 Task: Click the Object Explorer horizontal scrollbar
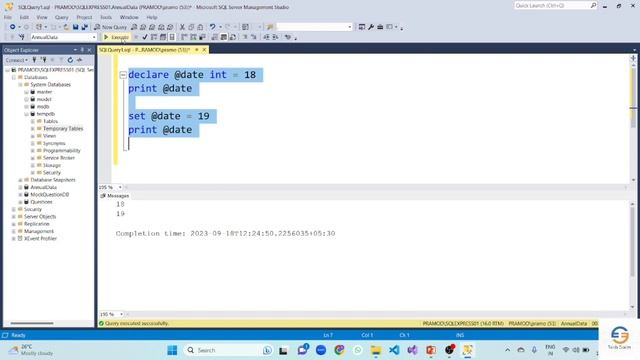click(x=32, y=323)
